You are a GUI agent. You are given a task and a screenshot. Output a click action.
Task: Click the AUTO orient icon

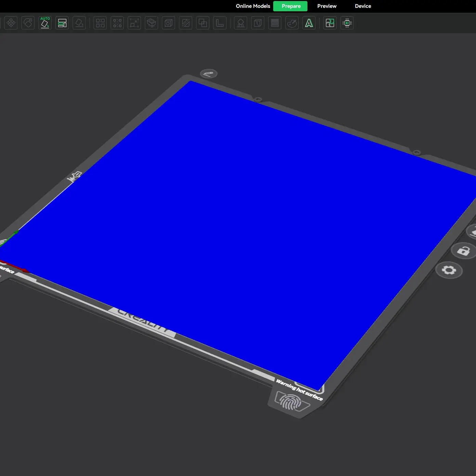point(45,23)
